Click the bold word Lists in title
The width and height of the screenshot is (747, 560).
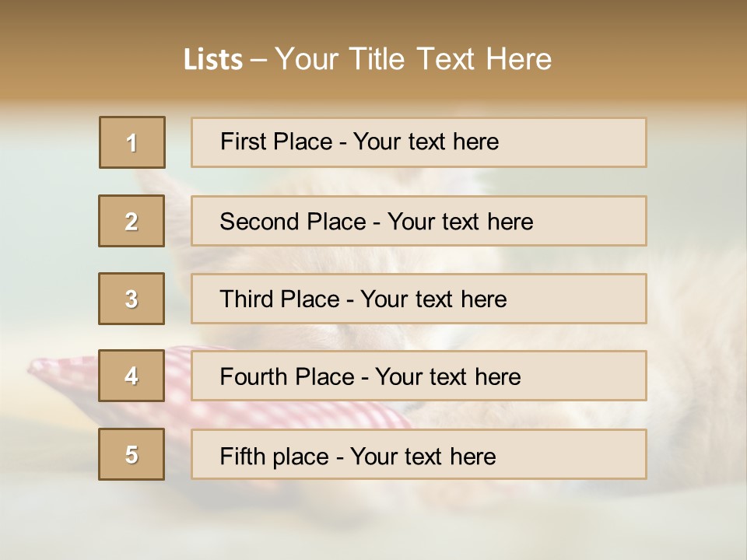click(x=213, y=60)
